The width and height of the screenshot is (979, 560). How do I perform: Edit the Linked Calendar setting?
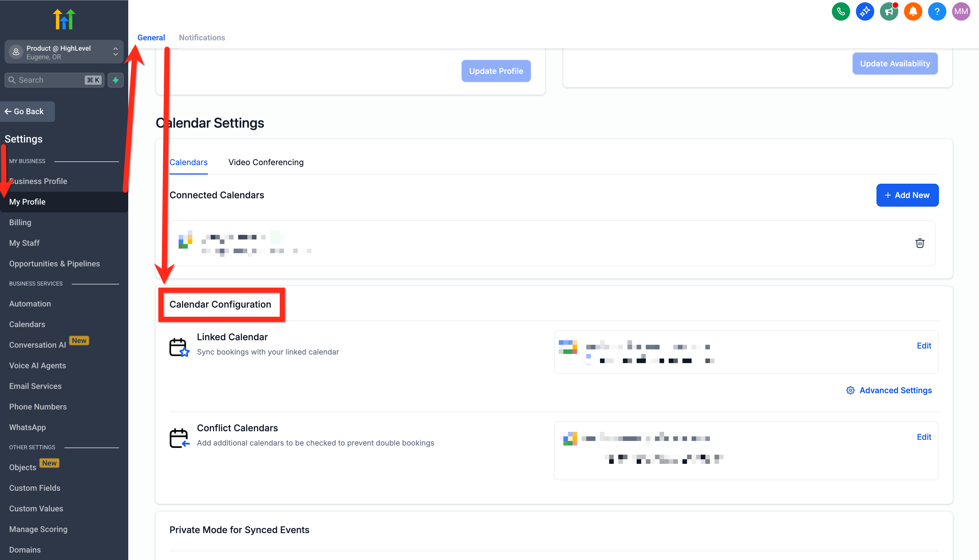point(923,346)
